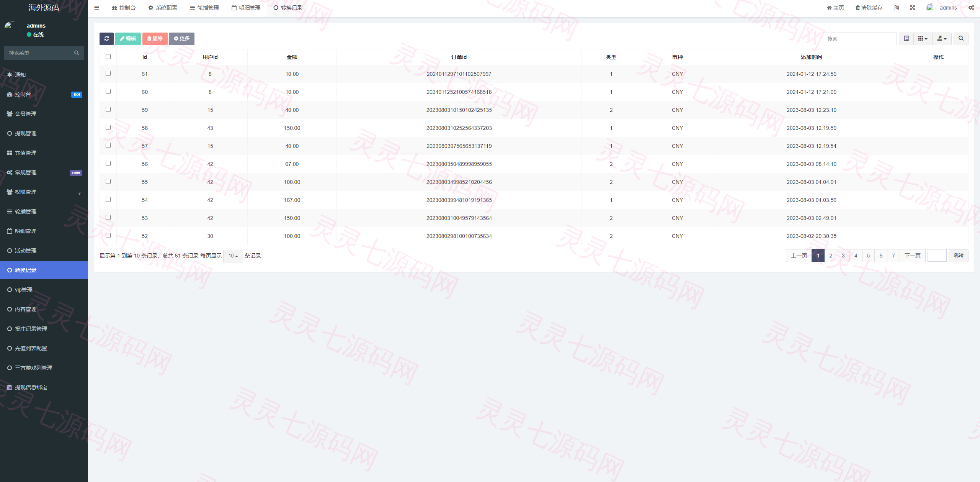Switch to the 明细管理 tab
This screenshot has width=980, height=482.
246,8
